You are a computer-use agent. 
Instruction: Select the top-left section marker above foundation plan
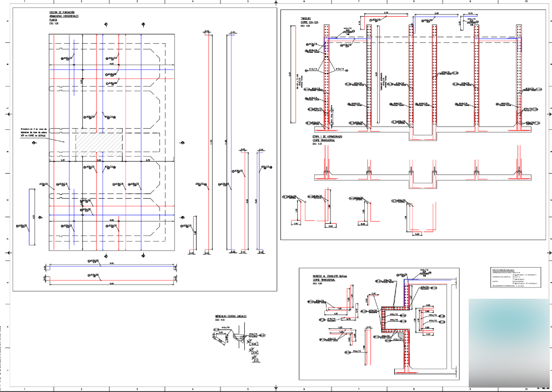tap(106, 24)
